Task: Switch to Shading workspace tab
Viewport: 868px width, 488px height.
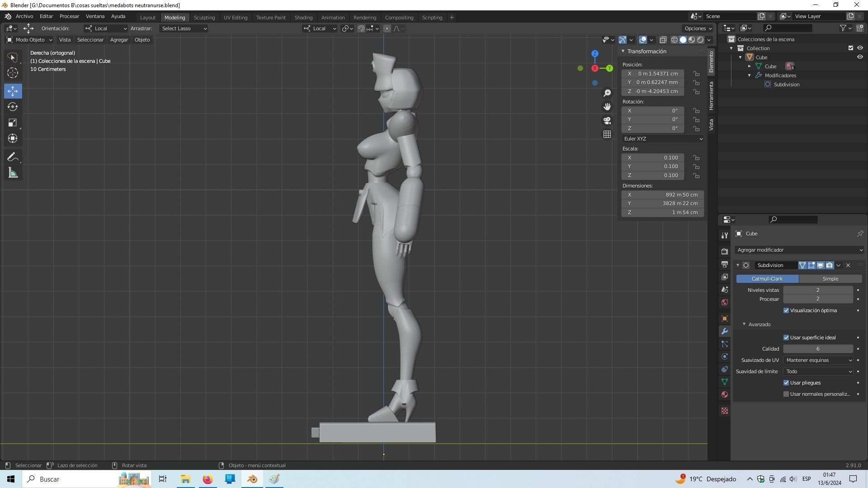Action: (303, 18)
